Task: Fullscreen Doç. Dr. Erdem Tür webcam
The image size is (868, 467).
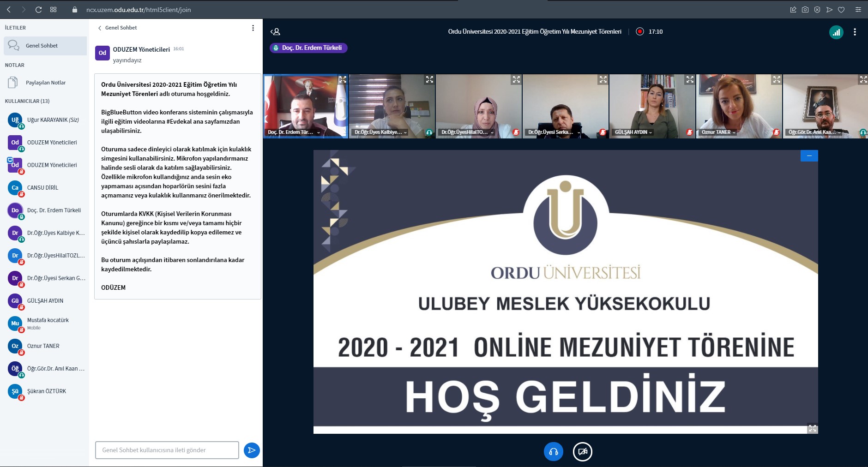Action: (343, 80)
